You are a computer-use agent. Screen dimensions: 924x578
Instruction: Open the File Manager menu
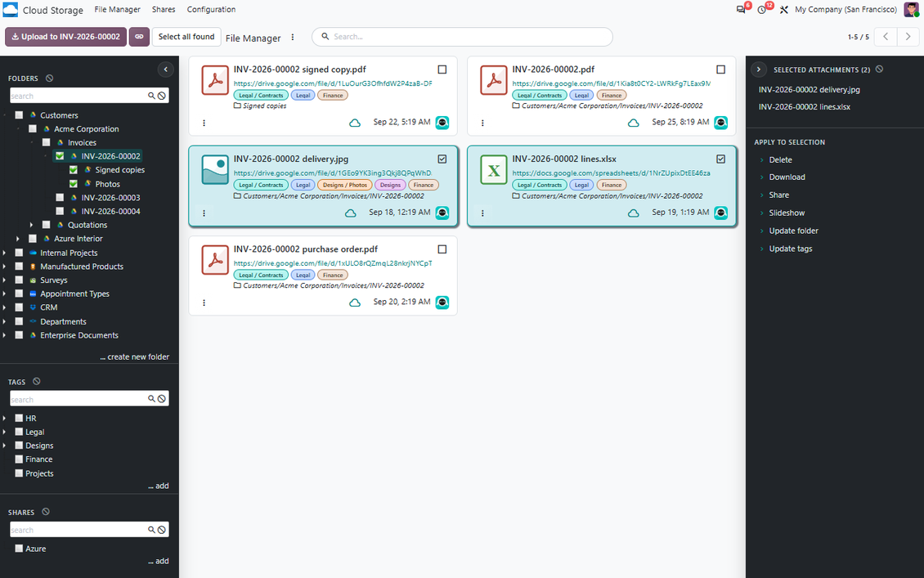point(117,10)
